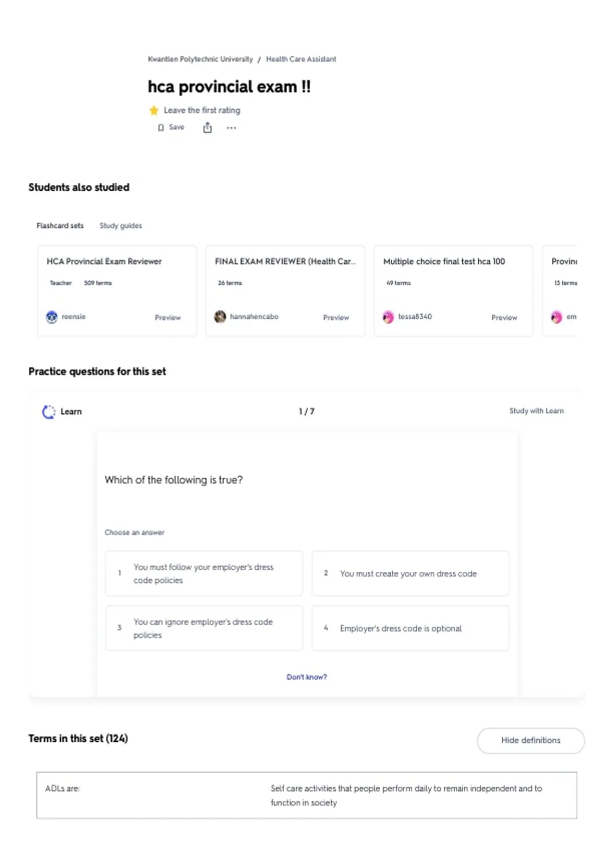Open the Kwantlen Polytechnic University breadcrumb link

point(200,59)
